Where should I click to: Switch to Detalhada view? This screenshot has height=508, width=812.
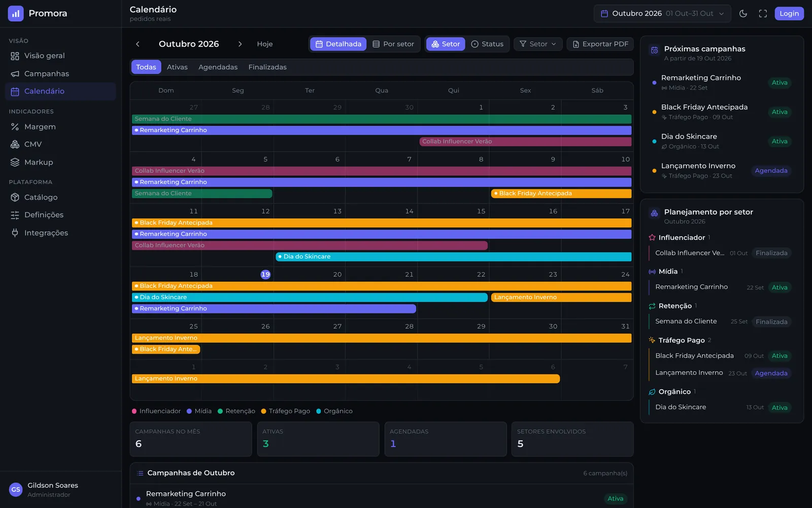(339, 44)
